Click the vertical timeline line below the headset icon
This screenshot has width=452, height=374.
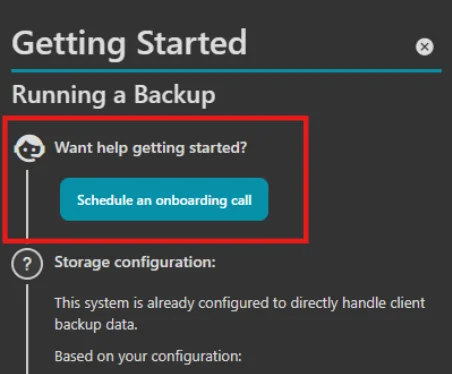tap(27, 203)
